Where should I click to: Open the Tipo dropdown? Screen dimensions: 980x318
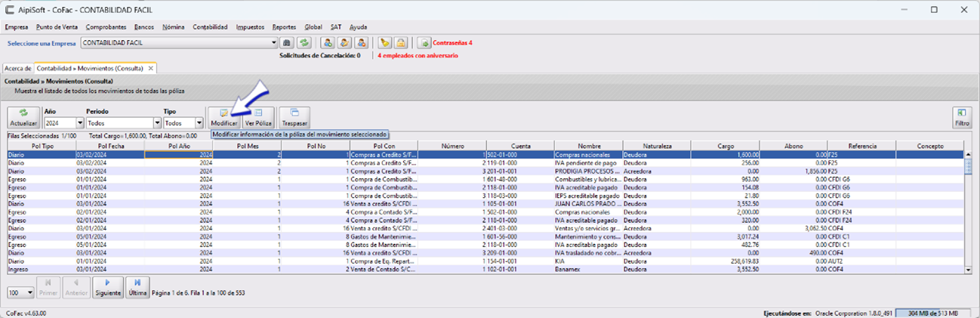tap(199, 122)
